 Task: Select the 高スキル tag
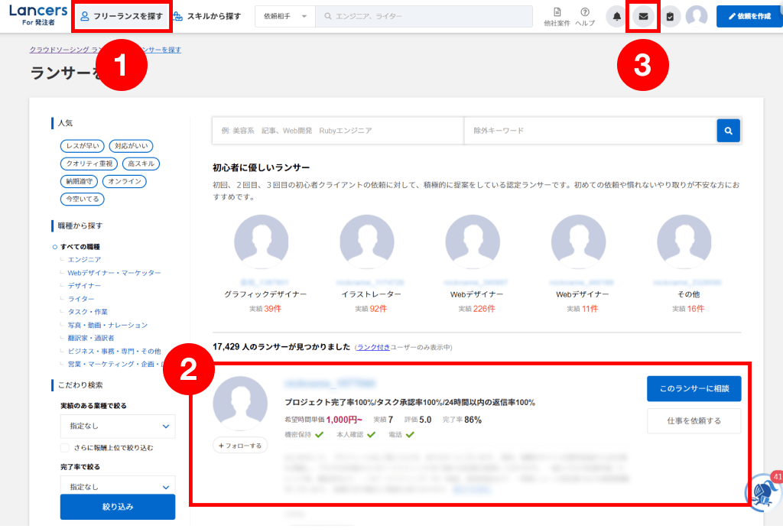141,164
